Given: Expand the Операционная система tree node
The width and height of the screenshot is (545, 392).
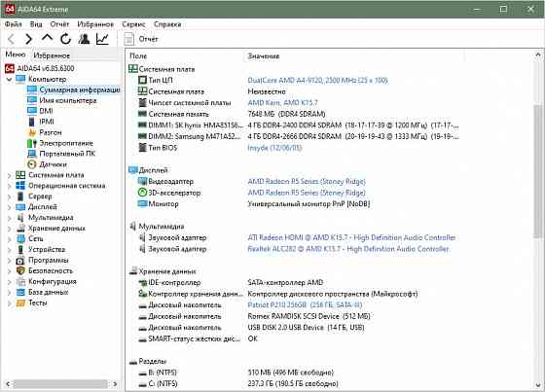Looking at the screenshot, I should point(10,186).
